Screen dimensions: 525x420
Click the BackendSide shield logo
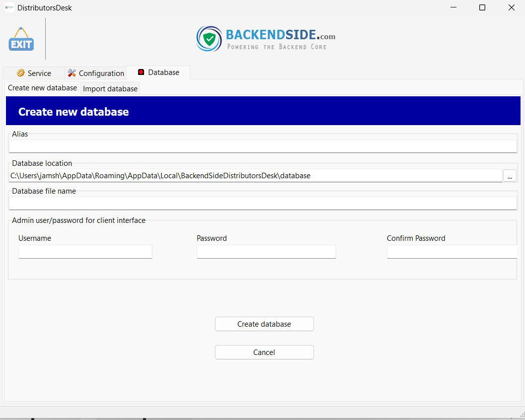pyautogui.click(x=209, y=39)
